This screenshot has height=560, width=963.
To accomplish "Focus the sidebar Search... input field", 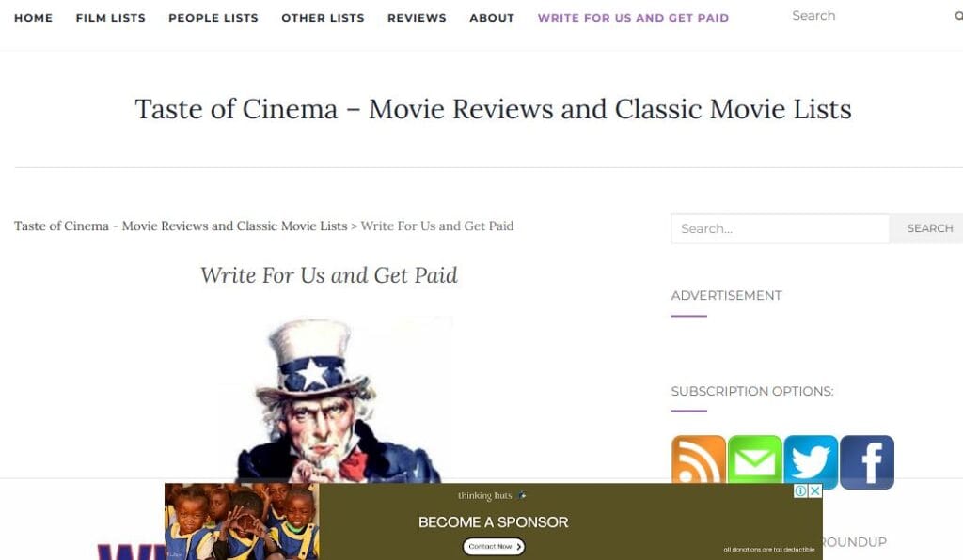I will [780, 228].
